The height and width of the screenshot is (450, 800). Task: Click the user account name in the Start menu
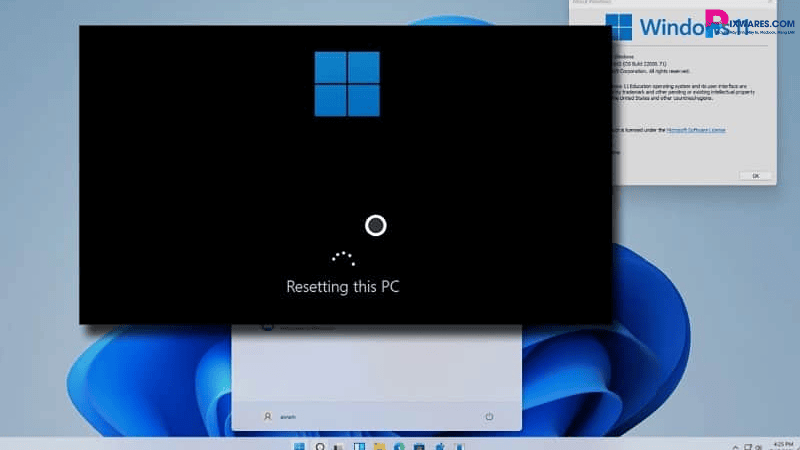point(288,416)
